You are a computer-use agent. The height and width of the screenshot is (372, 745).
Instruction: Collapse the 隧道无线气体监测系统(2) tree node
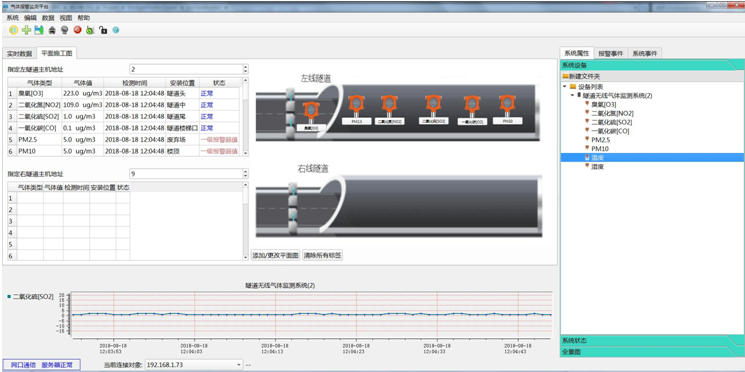click(x=572, y=95)
